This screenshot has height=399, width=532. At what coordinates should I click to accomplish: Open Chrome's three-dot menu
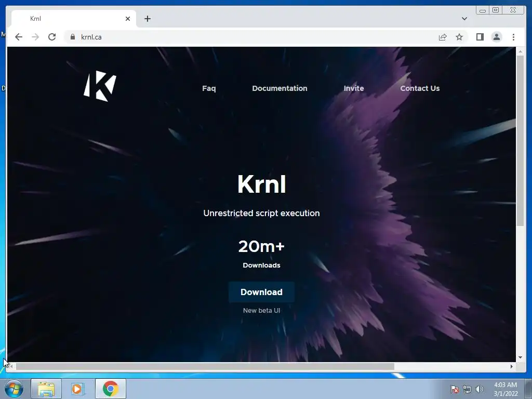(x=513, y=37)
